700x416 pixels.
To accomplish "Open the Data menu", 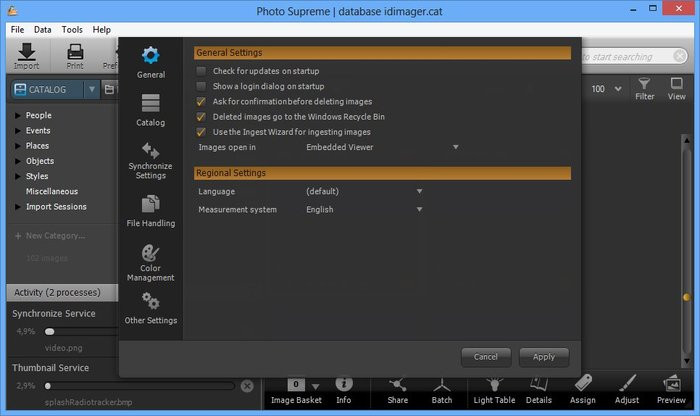I will tap(43, 30).
